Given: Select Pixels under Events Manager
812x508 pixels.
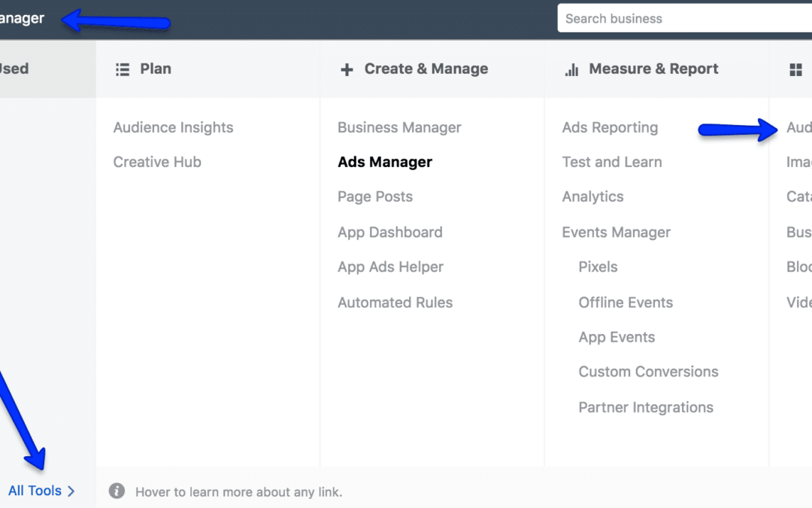Looking at the screenshot, I should coord(598,267).
